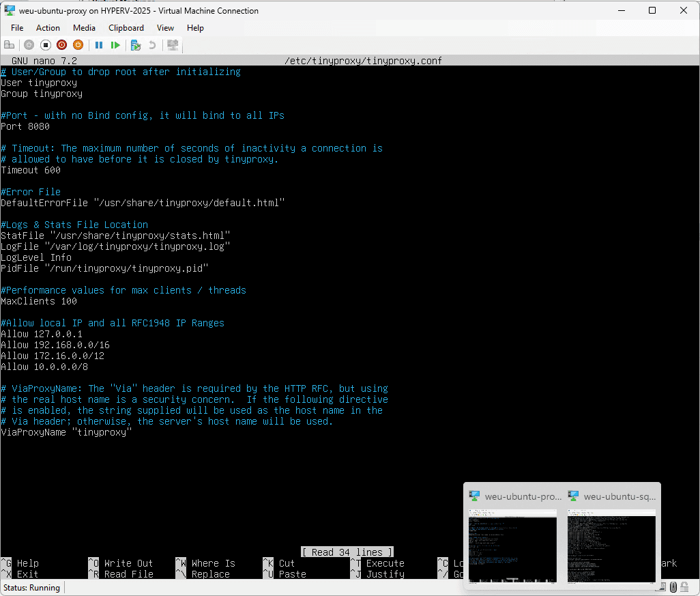This screenshot has height=596, width=700.
Task: Reset the virtual machine
Action: (115, 44)
